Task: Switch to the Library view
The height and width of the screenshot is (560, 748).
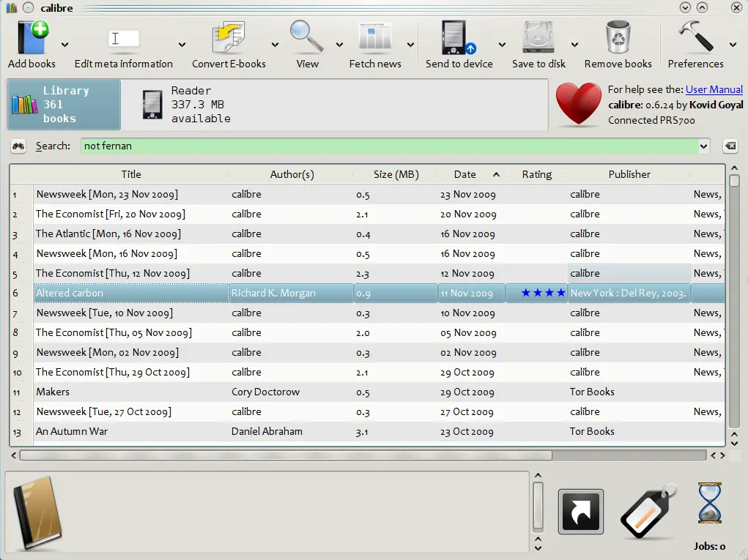Action: tap(63, 104)
